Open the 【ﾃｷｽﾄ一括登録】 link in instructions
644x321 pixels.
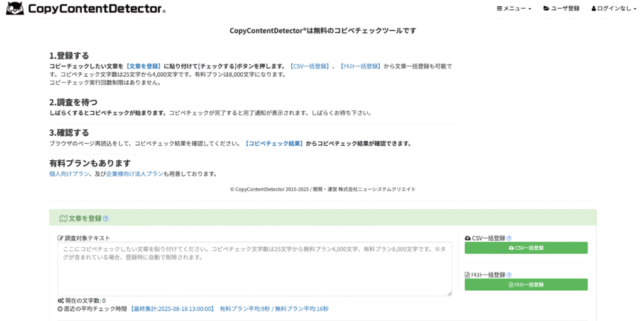tap(360, 66)
